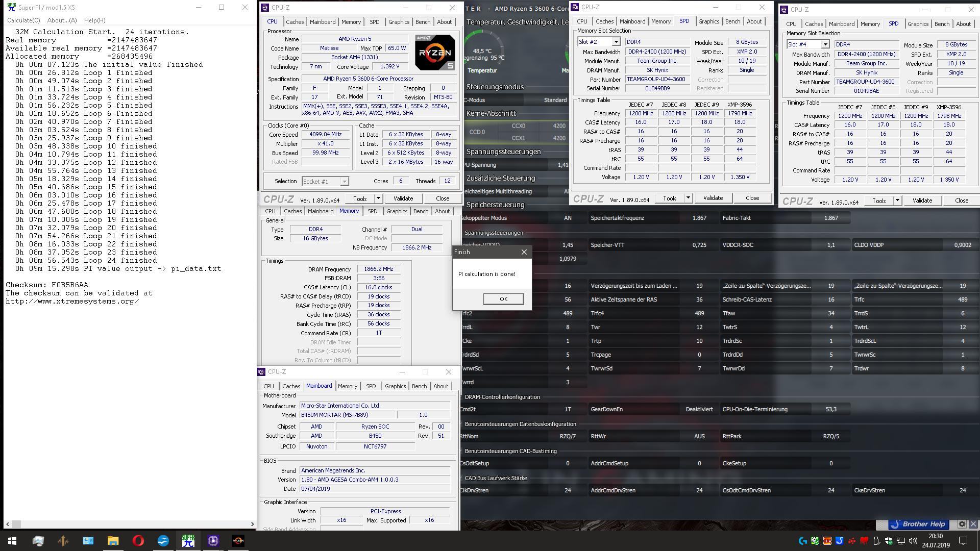Open Super PI from the taskbar
This screenshot has height=551, width=980.
point(188,541)
